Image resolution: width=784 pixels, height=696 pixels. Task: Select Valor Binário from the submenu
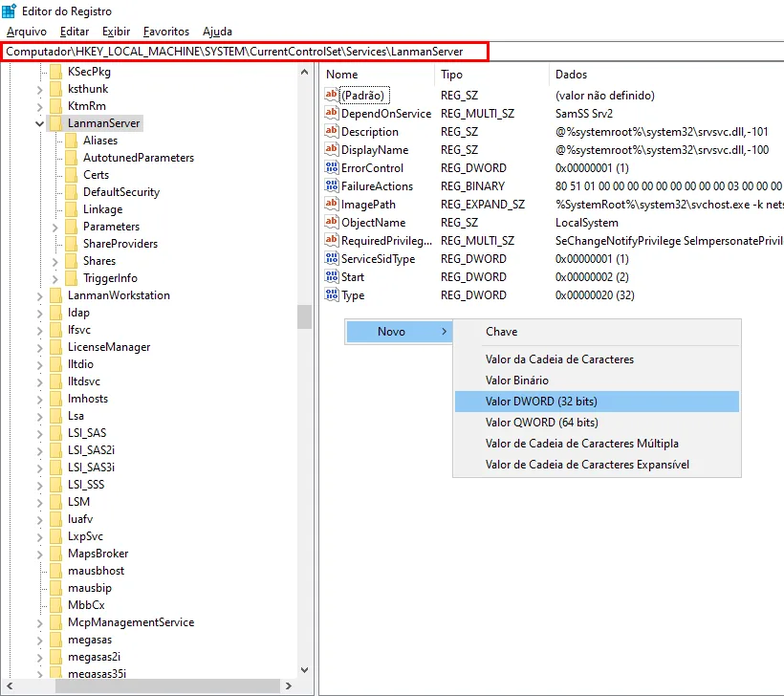597,381
